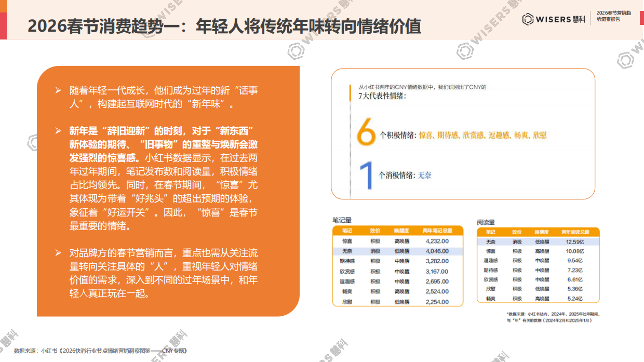
Task: Expand the 两年笔记总量 column header
Action: pyautogui.click(x=436, y=230)
